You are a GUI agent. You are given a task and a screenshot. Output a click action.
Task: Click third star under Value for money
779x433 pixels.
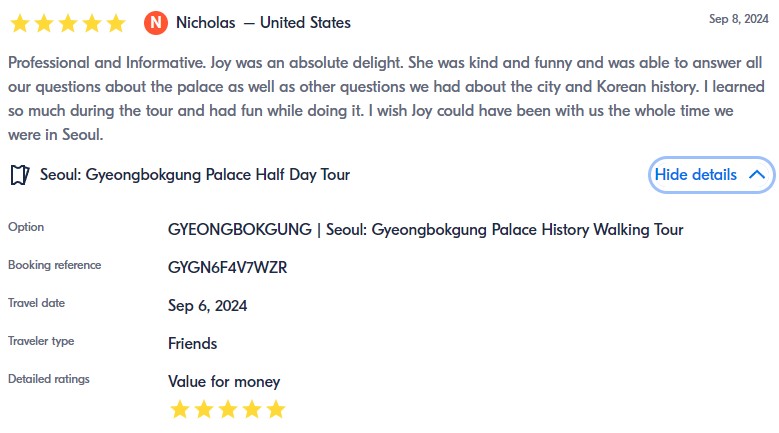click(228, 409)
